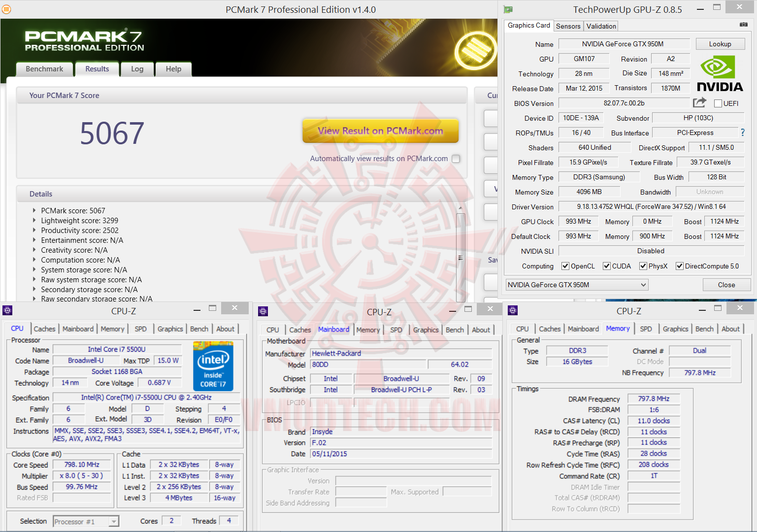Switch to the Sensors tab in GPU-Z
The width and height of the screenshot is (757, 532).
point(568,26)
